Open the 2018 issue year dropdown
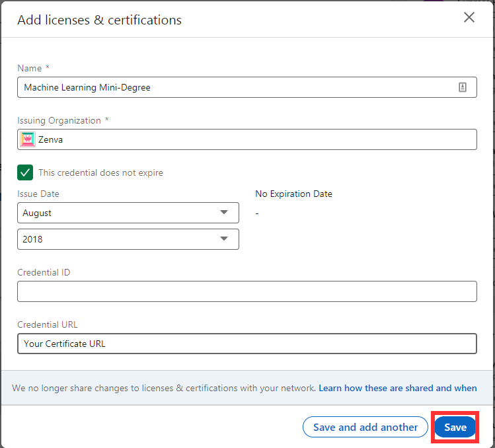Image resolution: width=495 pixels, height=448 pixels. tap(128, 239)
